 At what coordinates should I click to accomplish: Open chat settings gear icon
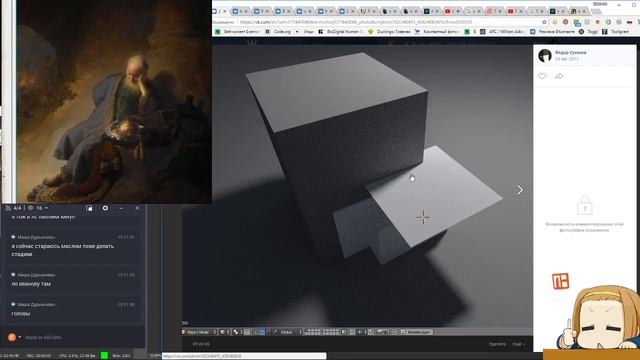[x=105, y=208]
